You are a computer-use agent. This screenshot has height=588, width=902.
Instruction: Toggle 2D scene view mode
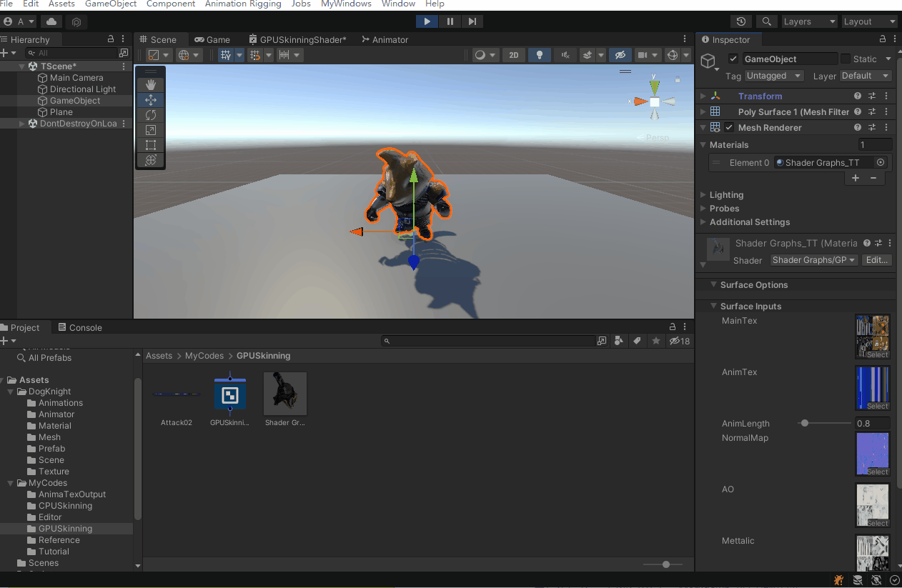[x=513, y=54]
